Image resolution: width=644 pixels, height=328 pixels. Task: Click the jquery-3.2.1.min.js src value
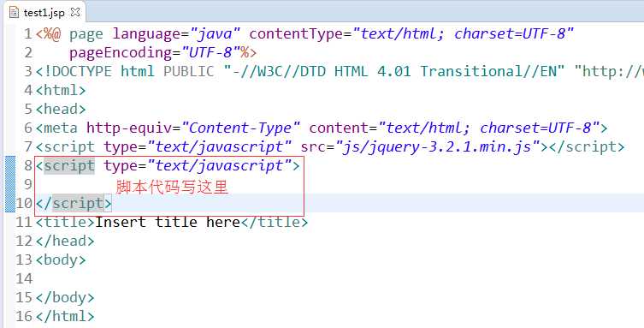coord(438,146)
